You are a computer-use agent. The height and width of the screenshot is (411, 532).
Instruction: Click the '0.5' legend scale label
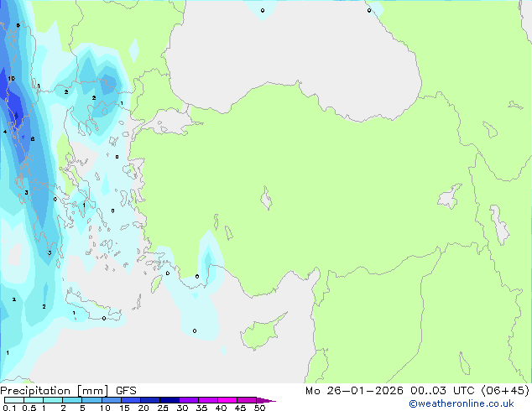(x=29, y=408)
